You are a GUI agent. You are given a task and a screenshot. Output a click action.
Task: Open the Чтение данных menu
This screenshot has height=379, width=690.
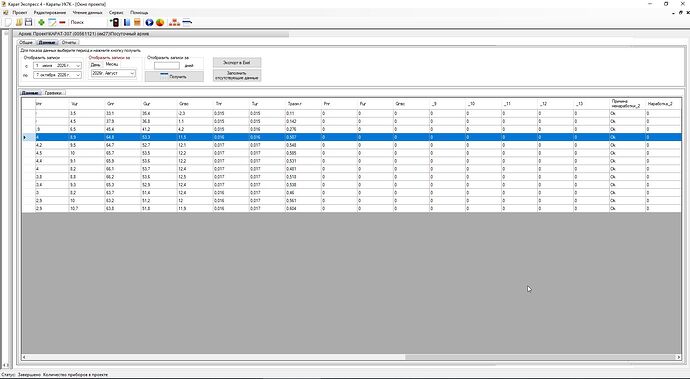click(87, 13)
